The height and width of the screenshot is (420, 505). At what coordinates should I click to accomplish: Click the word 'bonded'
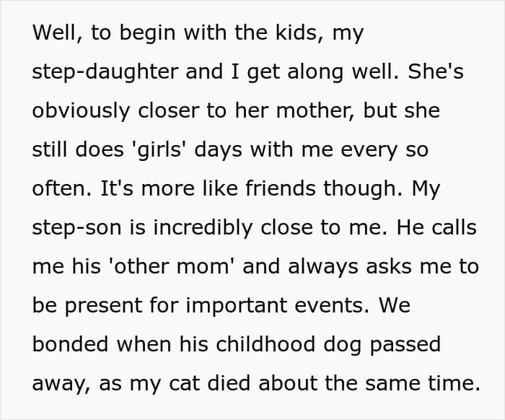click(x=70, y=345)
